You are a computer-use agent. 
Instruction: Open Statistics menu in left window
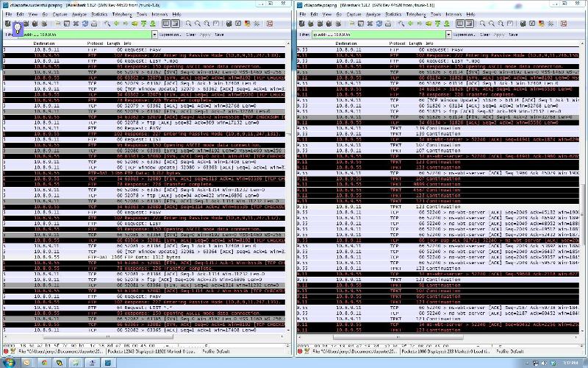[x=99, y=14]
